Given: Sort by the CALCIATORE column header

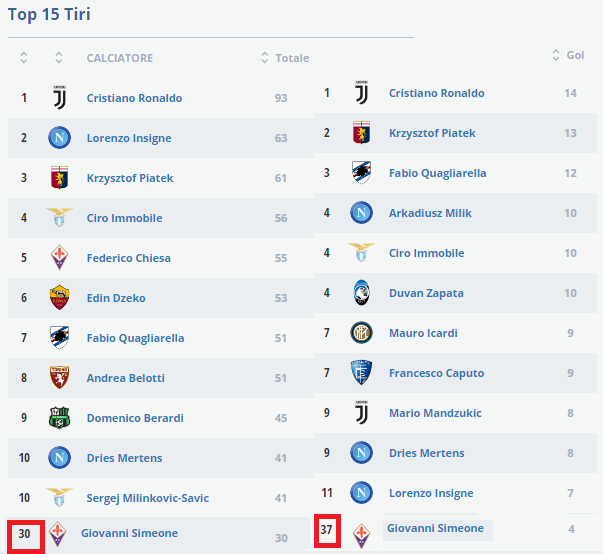Looking at the screenshot, I should point(120,58).
